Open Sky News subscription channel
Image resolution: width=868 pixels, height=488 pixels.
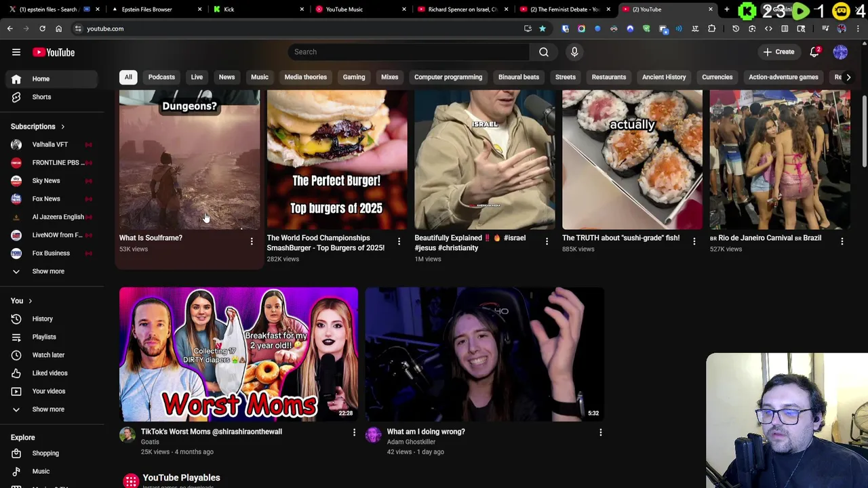coord(52,181)
